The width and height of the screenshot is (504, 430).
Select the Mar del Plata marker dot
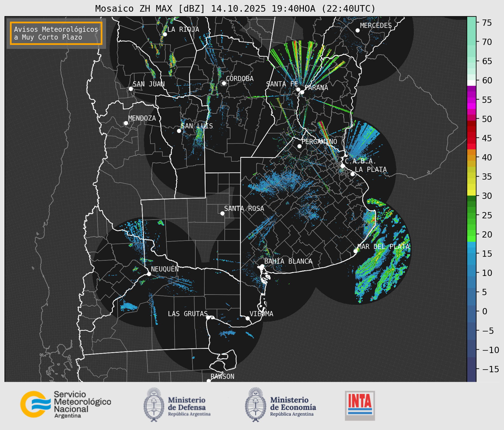tap(356, 251)
